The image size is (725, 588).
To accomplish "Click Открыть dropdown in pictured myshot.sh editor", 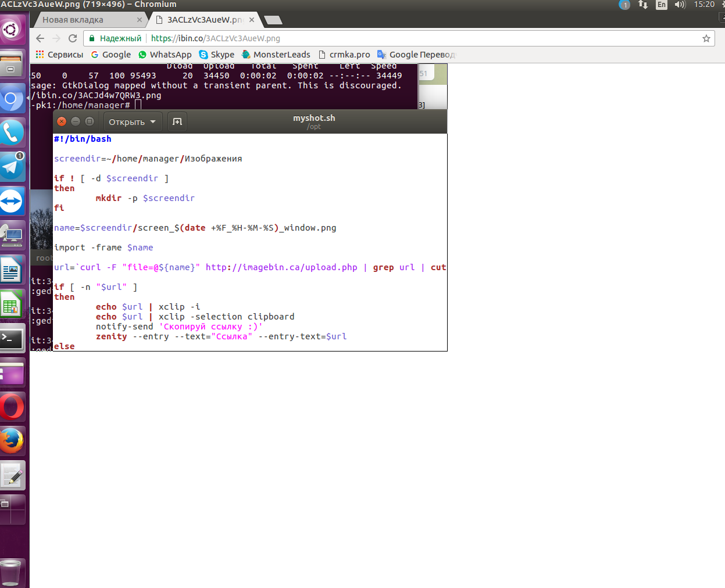I will (x=133, y=122).
